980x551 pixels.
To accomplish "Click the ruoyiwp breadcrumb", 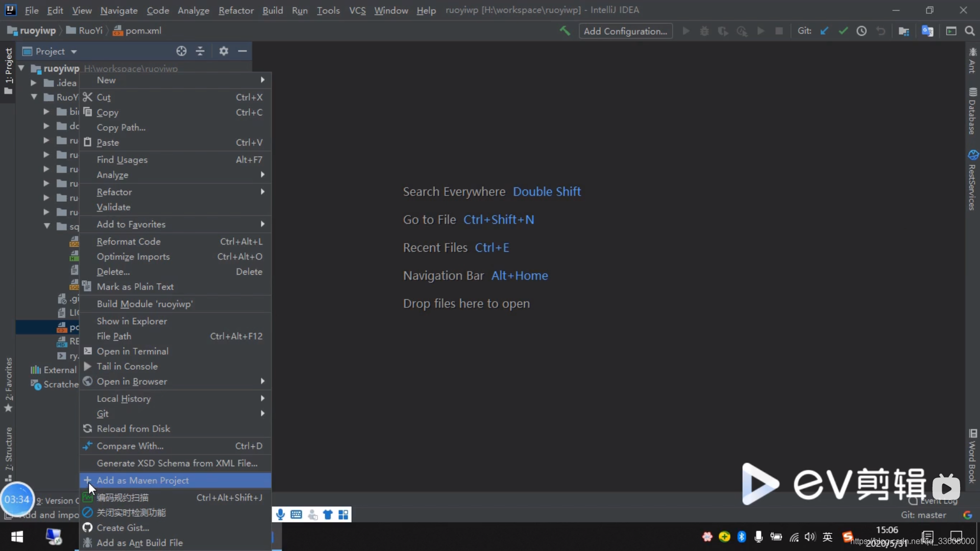I will pyautogui.click(x=32, y=31).
